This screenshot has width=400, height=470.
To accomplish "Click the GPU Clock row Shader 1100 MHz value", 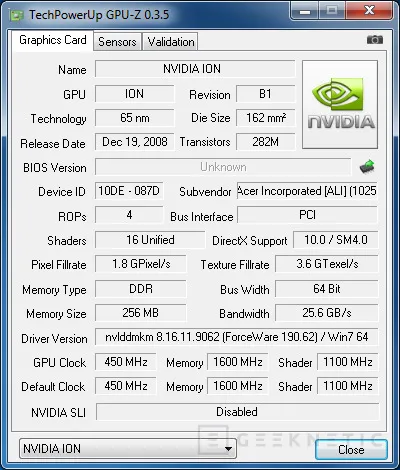I will 347,362.
